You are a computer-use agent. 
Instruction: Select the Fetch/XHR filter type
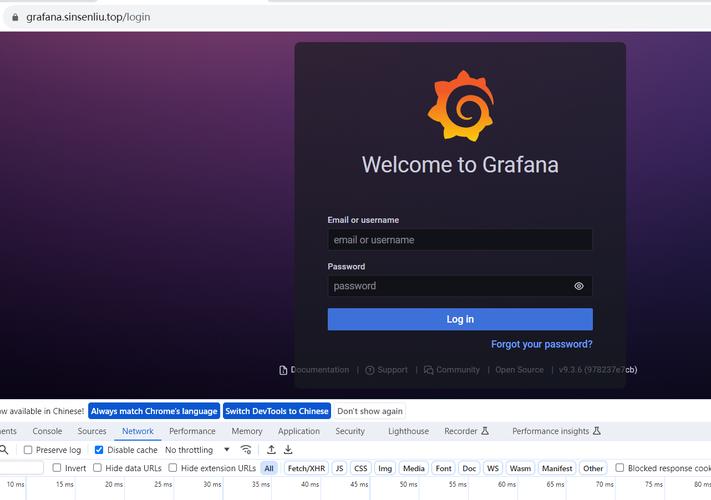306,468
